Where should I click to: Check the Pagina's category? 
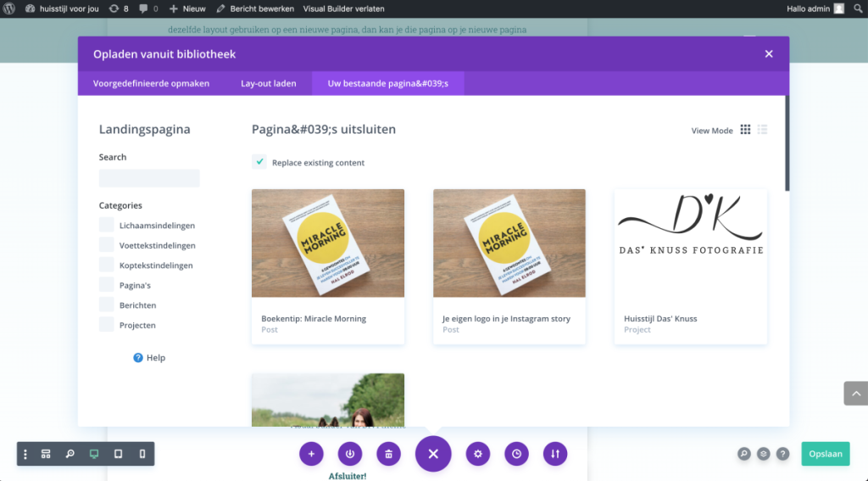(106, 284)
